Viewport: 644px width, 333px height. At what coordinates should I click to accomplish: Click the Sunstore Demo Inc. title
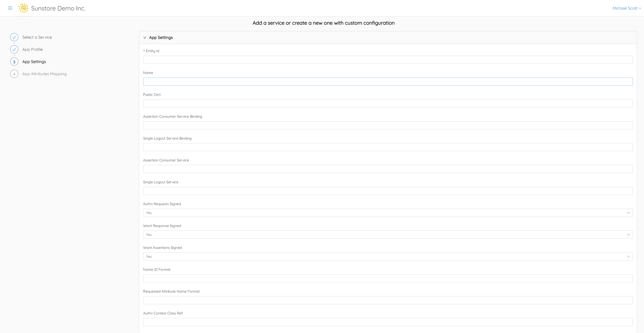58,8
